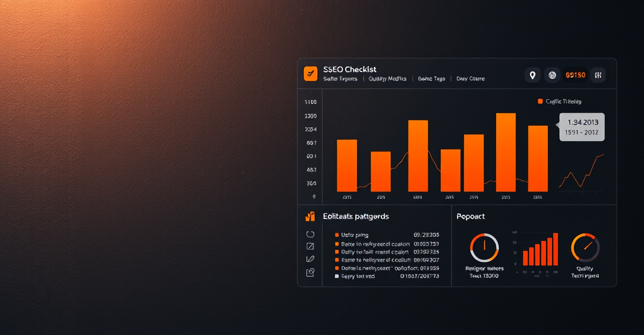Select the orange bar chart sidebar icon
This screenshot has width=644, height=335.
(310, 216)
